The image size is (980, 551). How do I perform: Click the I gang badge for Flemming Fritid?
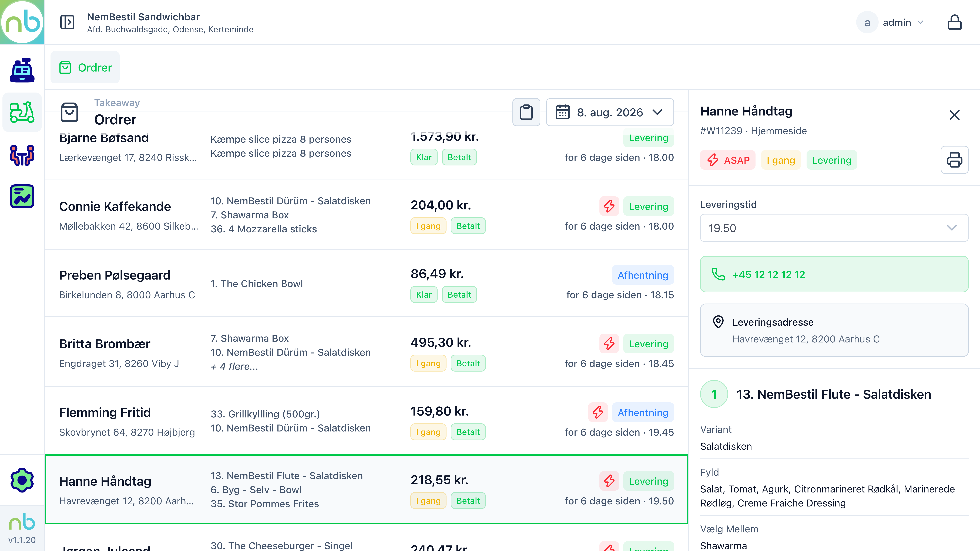[x=428, y=432]
